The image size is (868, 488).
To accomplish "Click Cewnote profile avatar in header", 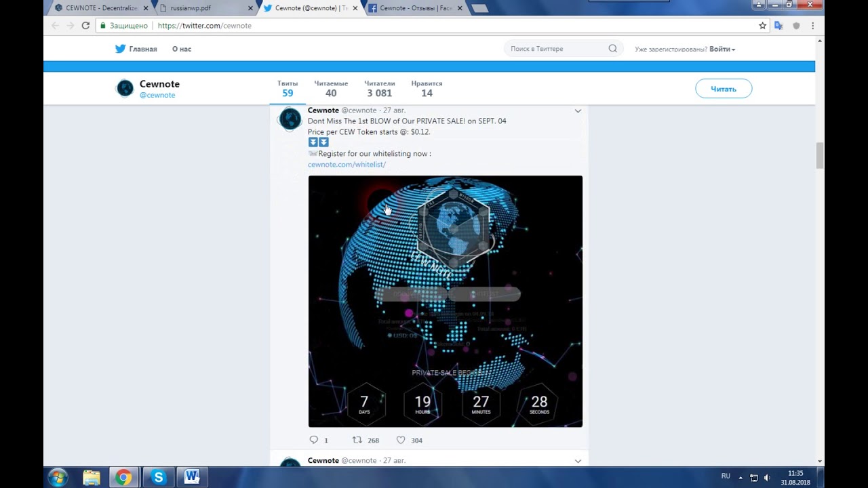I will tap(125, 89).
